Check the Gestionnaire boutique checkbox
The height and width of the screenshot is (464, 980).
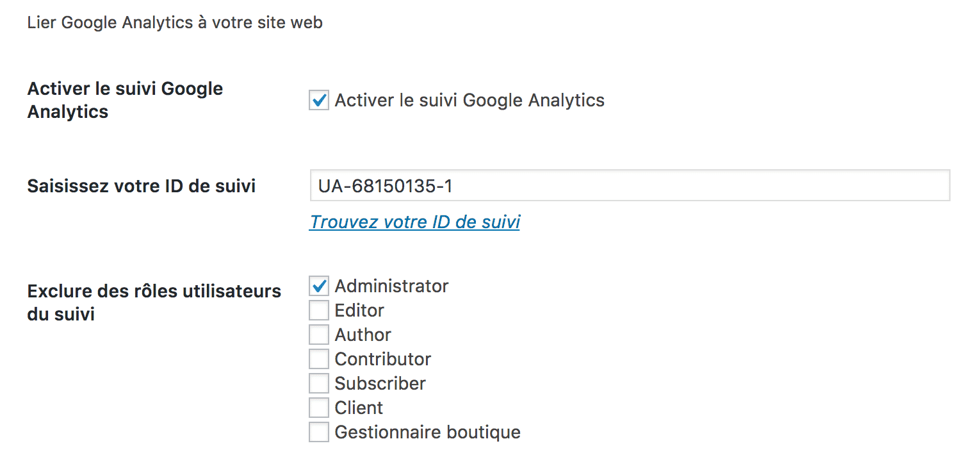[318, 432]
